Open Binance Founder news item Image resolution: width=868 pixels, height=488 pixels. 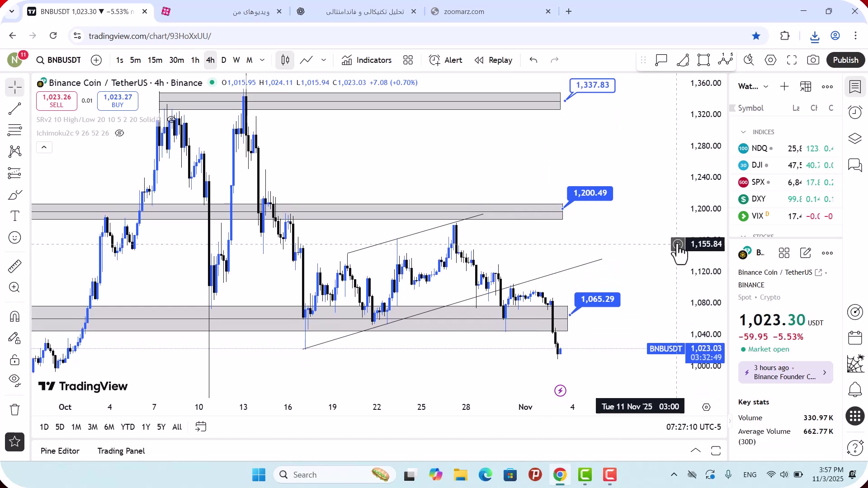coord(785,372)
